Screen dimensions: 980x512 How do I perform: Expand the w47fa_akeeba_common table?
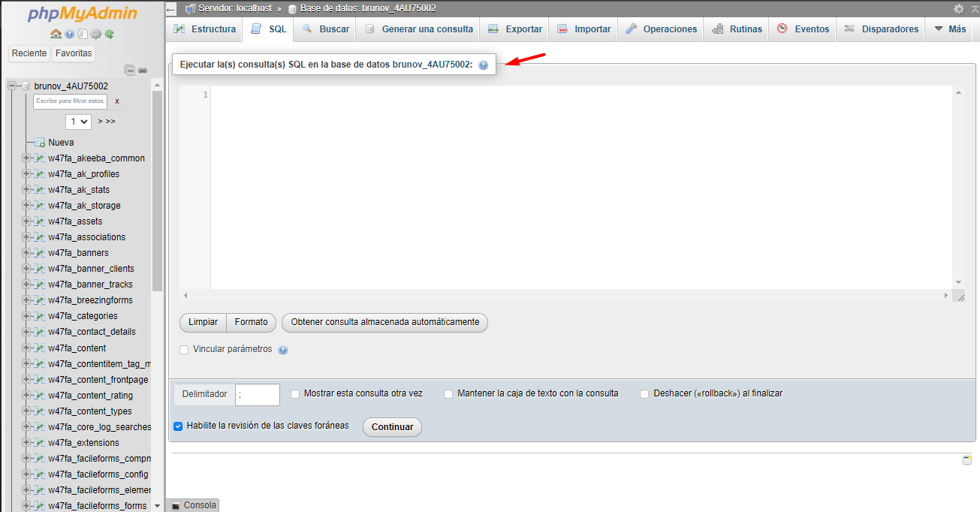[26, 158]
